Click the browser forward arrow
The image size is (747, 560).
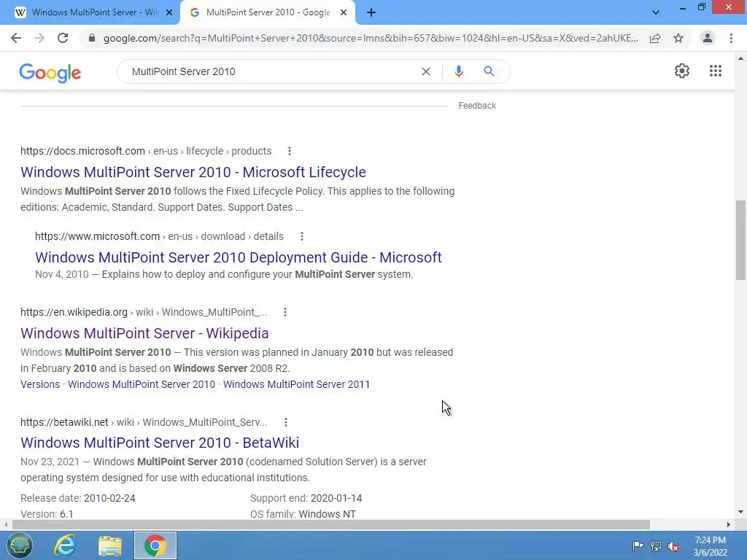39,38
